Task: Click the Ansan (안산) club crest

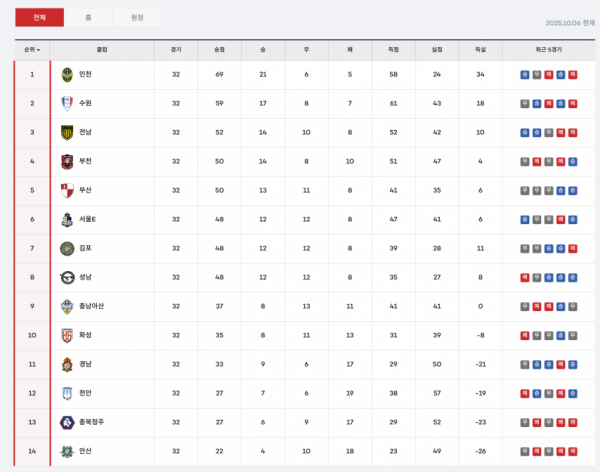Action: [x=67, y=451]
